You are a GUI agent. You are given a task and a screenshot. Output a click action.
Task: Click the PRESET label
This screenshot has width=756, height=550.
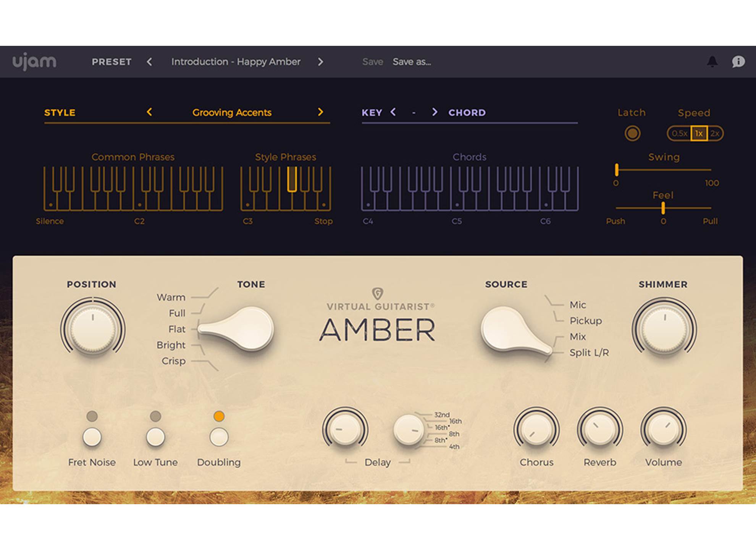[x=111, y=61]
